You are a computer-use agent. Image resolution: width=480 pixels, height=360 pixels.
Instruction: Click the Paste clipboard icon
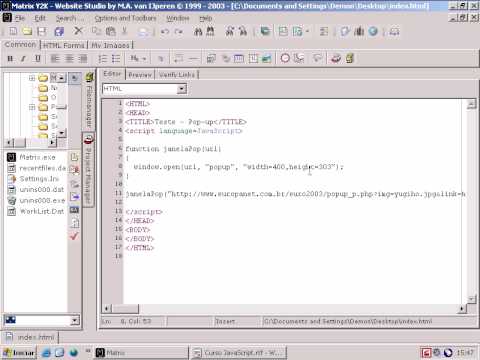tap(110, 31)
